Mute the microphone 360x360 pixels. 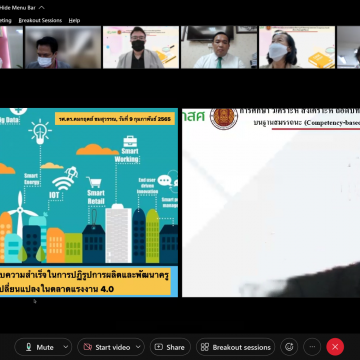tap(39, 347)
